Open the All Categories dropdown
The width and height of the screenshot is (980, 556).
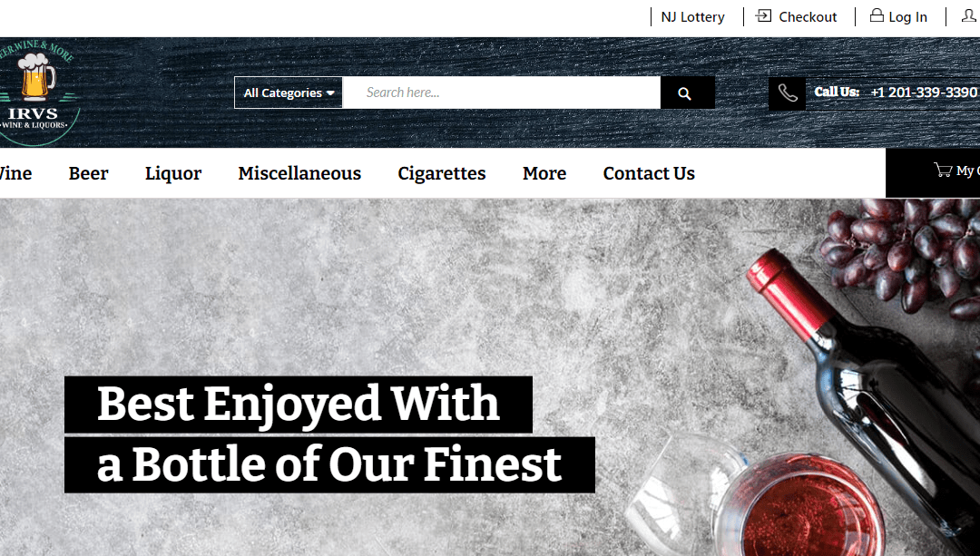[289, 93]
